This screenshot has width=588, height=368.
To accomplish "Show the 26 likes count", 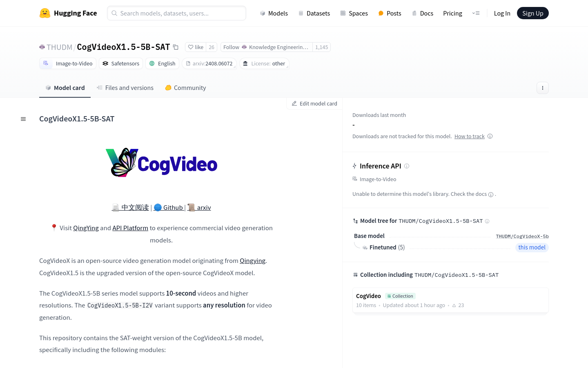I will pyautogui.click(x=212, y=47).
